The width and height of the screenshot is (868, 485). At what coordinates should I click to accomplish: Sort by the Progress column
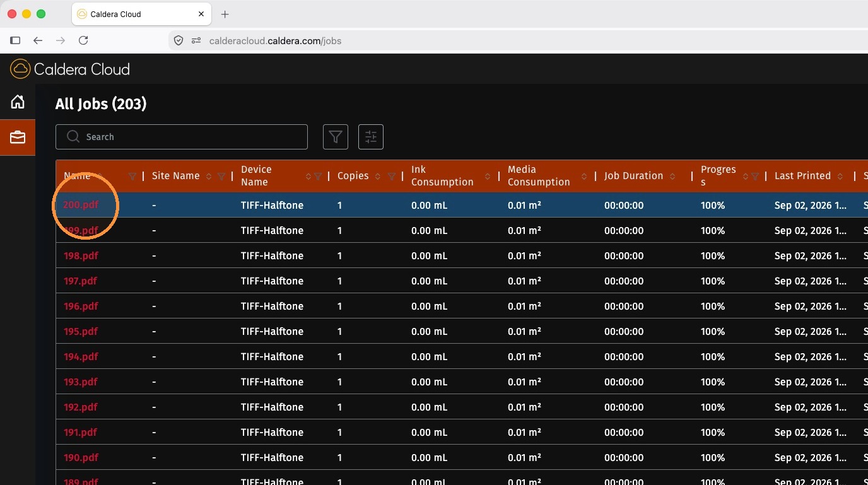746,176
